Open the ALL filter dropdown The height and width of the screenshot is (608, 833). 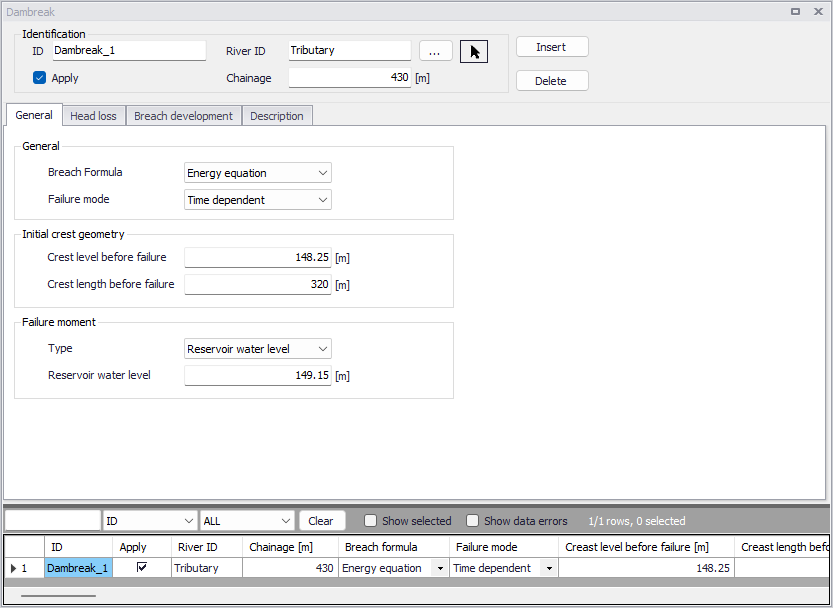246,521
